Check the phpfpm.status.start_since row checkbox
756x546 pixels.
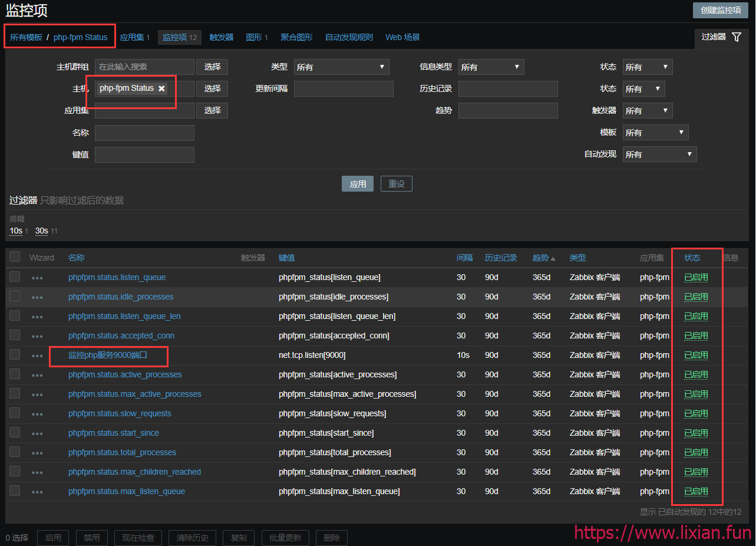pyautogui.click(x=15, y=432)
